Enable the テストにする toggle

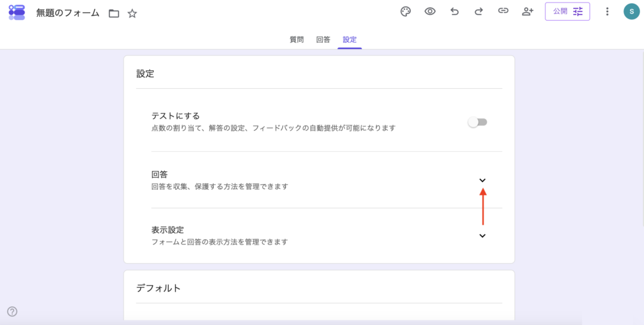[478, 122]
